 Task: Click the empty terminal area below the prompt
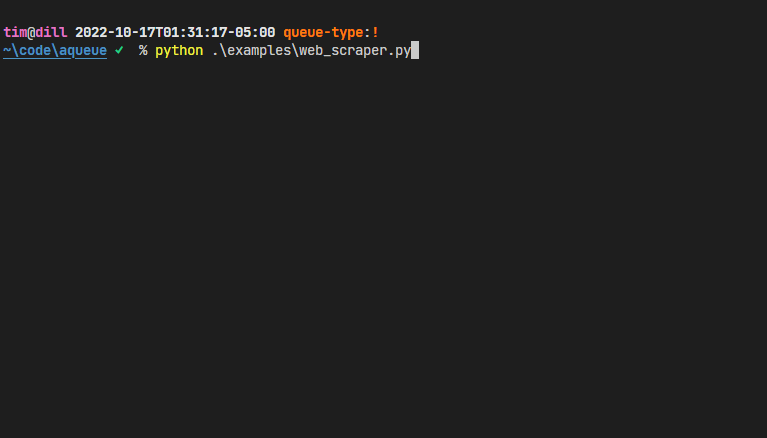pos(384,245)
